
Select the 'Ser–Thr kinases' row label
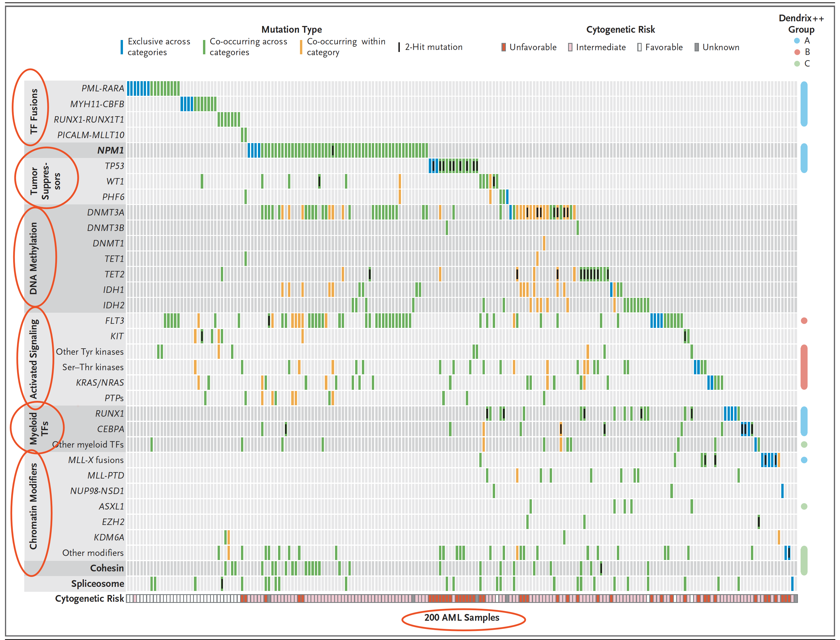tap(93, 367)
